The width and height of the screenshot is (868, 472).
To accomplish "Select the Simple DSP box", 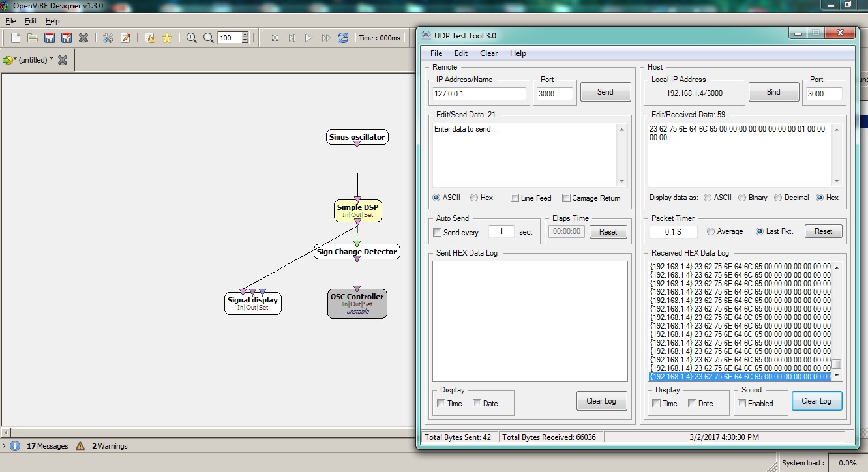I will pyautogui.click(x=357, y=211).
